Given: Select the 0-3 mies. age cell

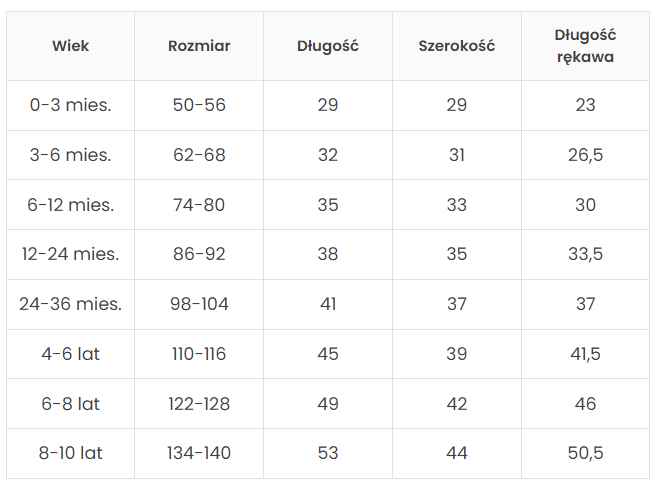Looking at the screenshot, I should pos(71,105).
